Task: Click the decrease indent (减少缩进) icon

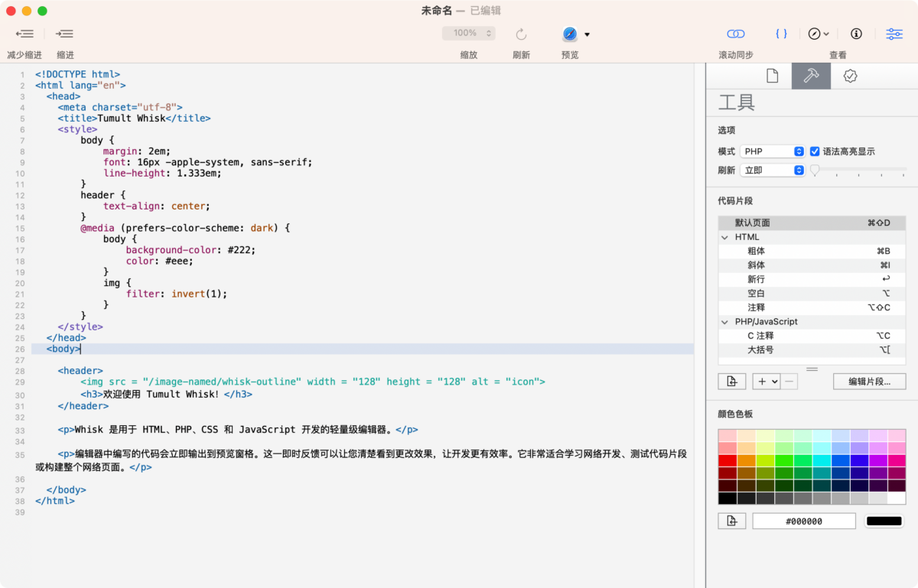Action: pyautogui.click(x=24, y=34)
